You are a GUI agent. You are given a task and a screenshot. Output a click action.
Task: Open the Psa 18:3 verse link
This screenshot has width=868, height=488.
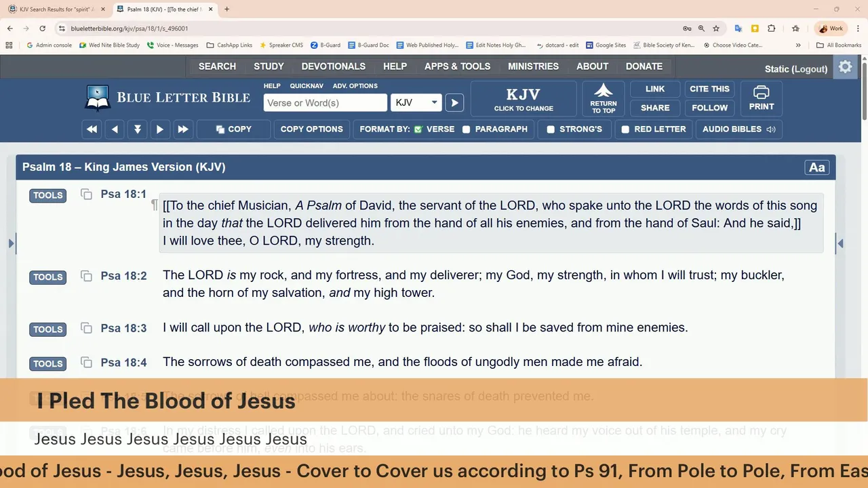(123, 328)
